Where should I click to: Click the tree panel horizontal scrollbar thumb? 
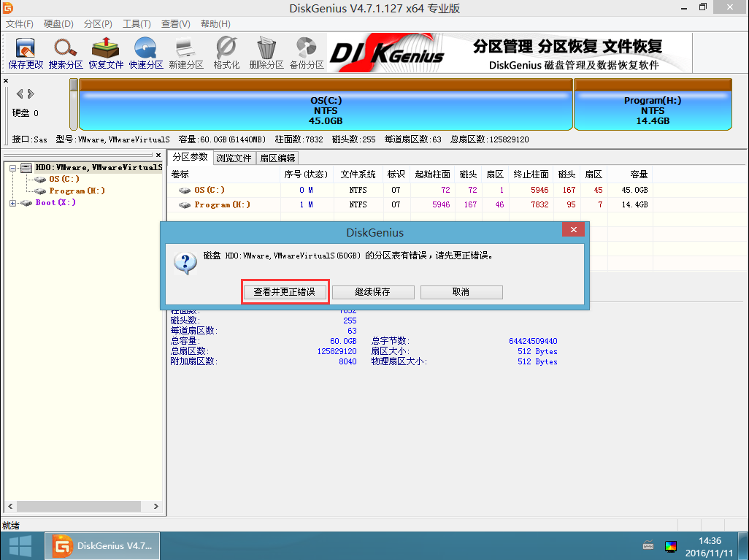click(x=79, y=507)
